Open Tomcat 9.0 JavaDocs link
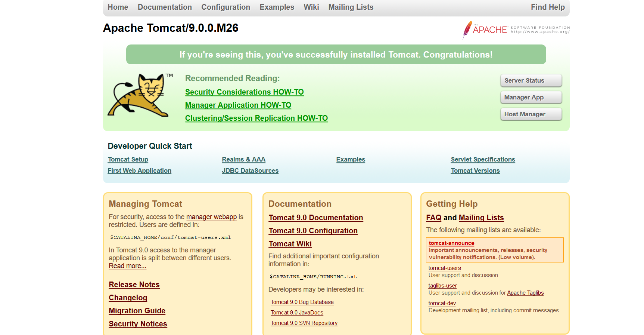This screenshot has height=335, width=644. pyautogui.click(x=297, y=313)
